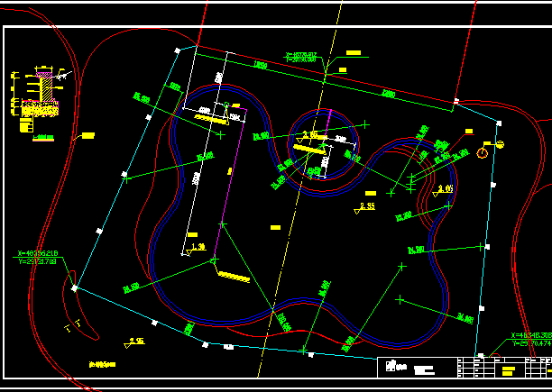Select the yellow text note at the bottom left
Viewport: 552px width, 392px height.
(x=102, y=364)
